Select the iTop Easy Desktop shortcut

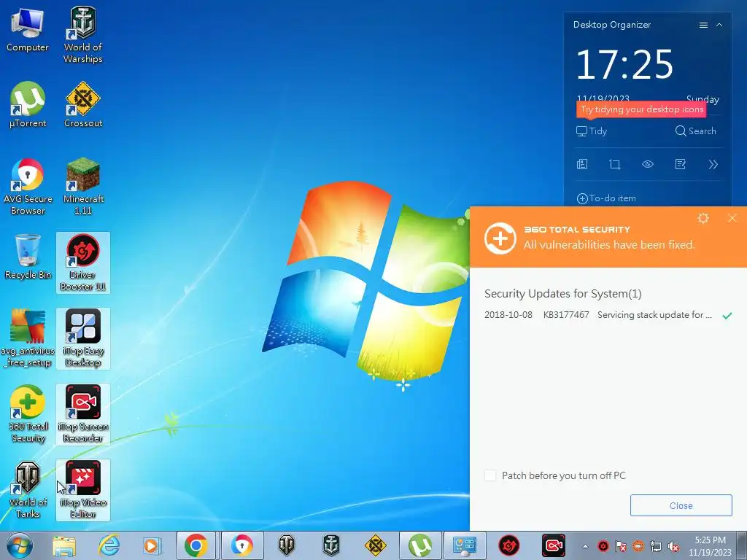[83, 338]
